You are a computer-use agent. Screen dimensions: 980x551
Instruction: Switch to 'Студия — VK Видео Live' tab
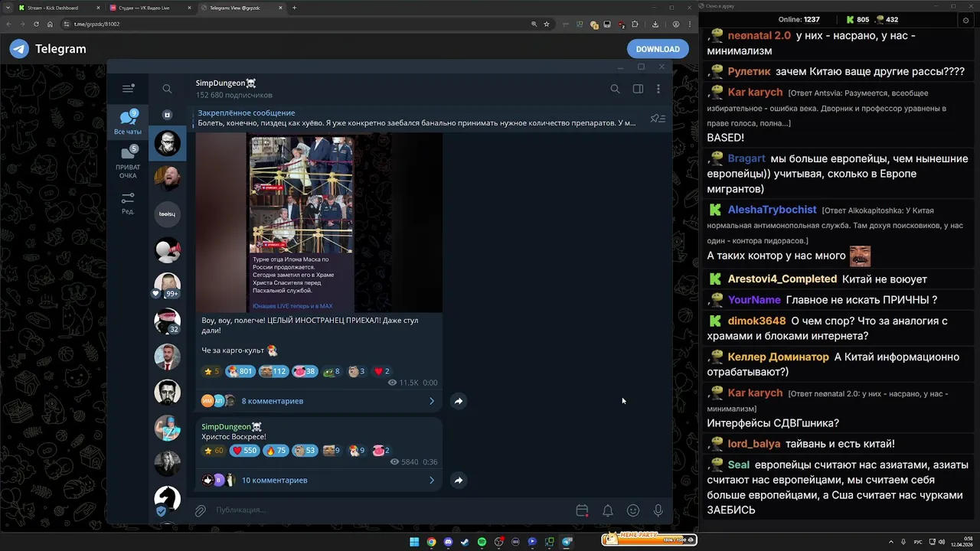coord(149,8)
